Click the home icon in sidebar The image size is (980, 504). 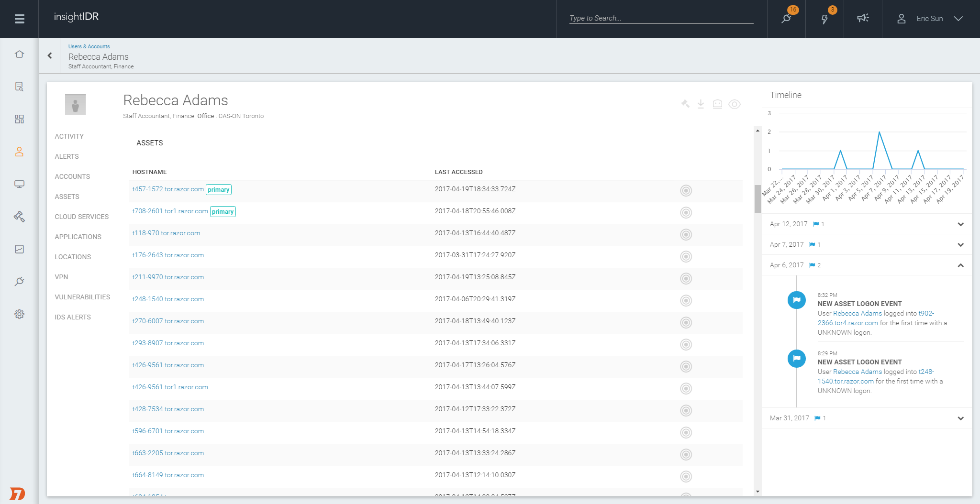19,55
